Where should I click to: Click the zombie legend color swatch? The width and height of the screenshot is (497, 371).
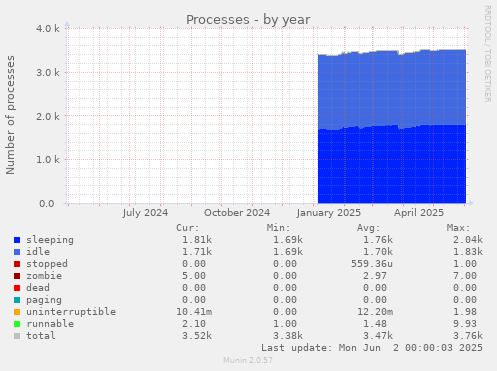pos(17,276)
